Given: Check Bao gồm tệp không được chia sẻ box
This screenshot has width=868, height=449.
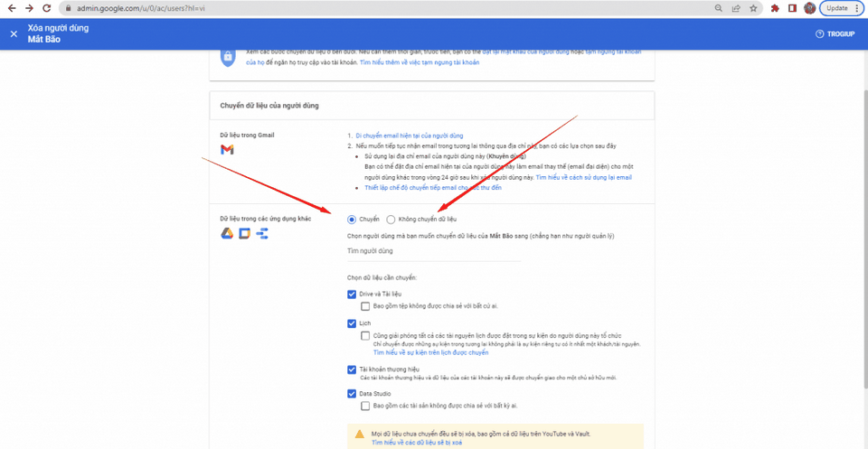Looking at the screenshot, I should click(x=364, y=305).
